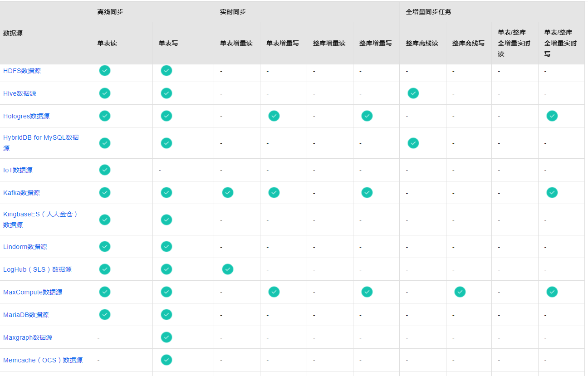The width and height of the screenshot is (588, 376).
Task: Click Kafka row 单表增量写 check icon
Action: coord(274,192)
